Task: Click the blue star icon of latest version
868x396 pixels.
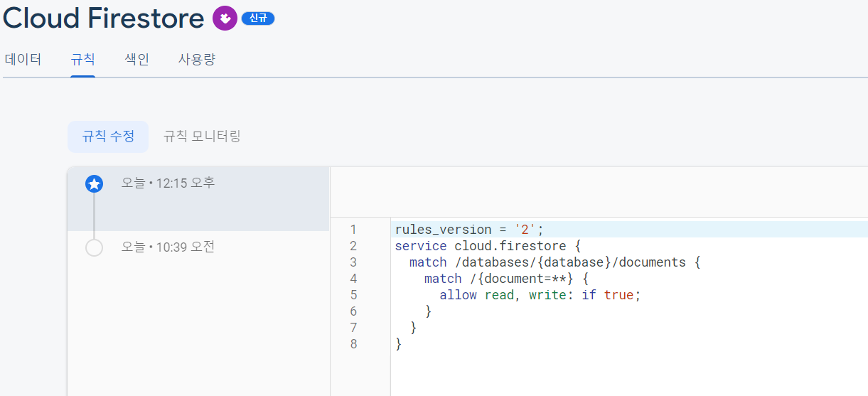Action: pos(94,184)
